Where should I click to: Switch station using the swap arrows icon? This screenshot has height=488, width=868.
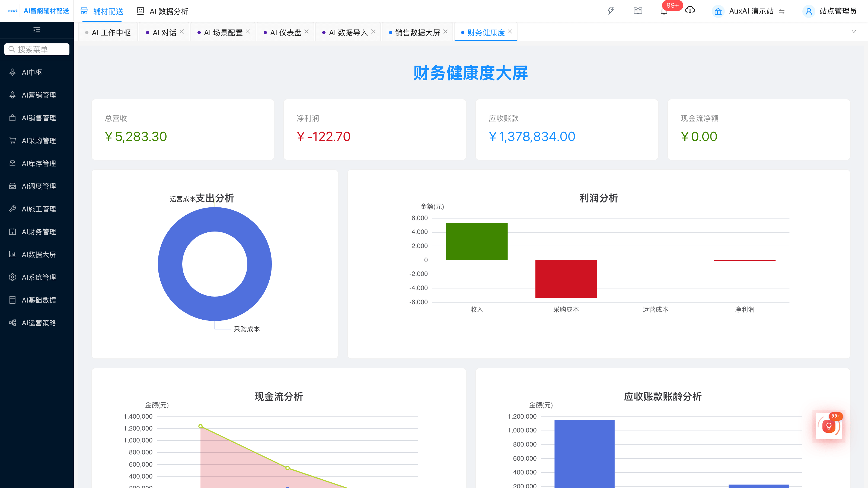pyautogui.click(x=782, y=11)
